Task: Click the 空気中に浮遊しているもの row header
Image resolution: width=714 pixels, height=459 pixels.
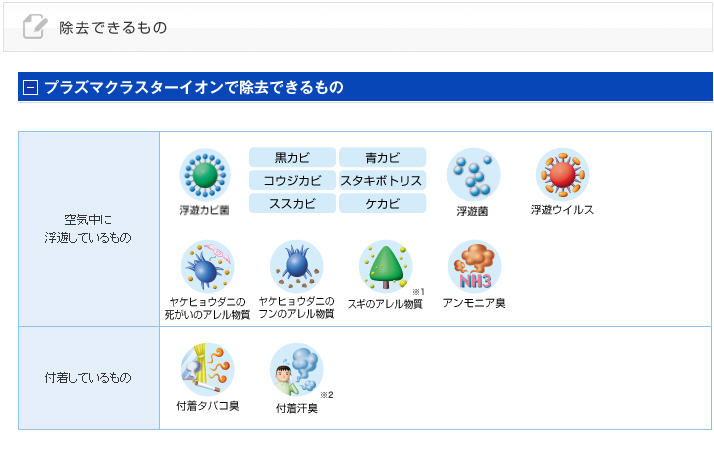Action: 89,229
